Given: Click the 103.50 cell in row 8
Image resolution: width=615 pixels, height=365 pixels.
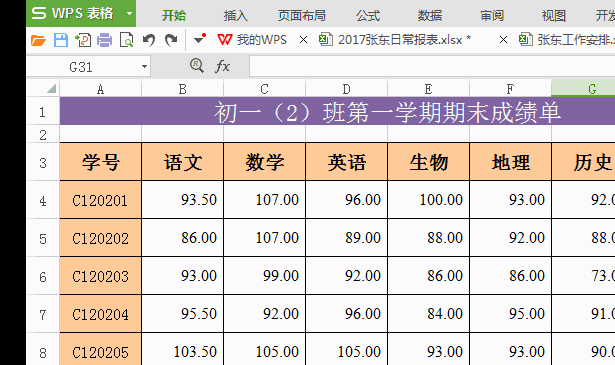Looking at the screenshot, I should pos(182,350).
